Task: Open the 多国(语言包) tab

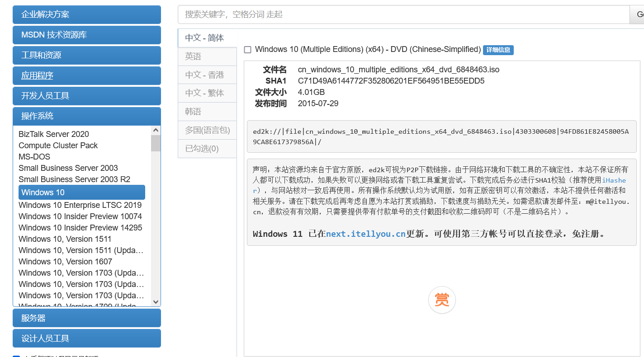Action: 207,130
